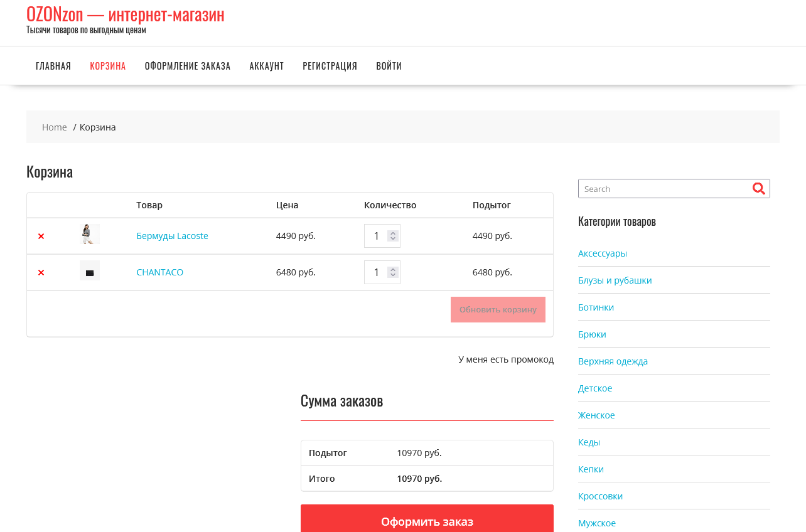Screen dimensions: 806x532
Task: Remove Бермуды Lacoste from the cart
Action: click(x=41, y=237)
